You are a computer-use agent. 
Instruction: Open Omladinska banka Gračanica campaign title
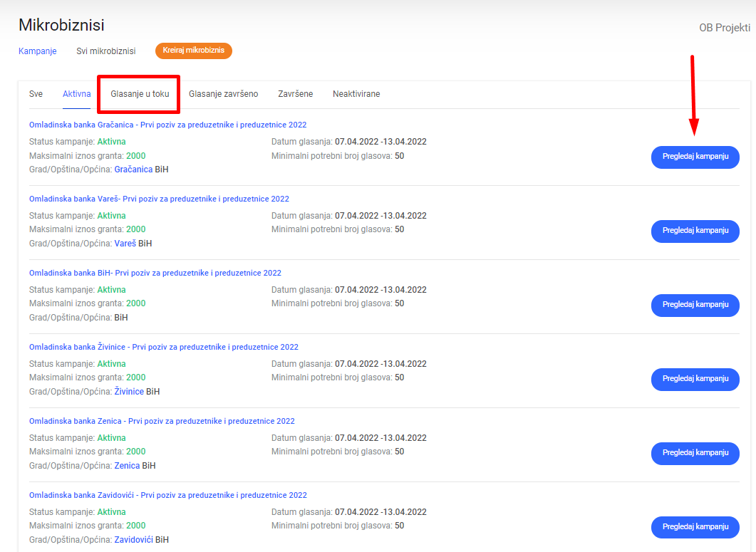click(x=167, y=125)
